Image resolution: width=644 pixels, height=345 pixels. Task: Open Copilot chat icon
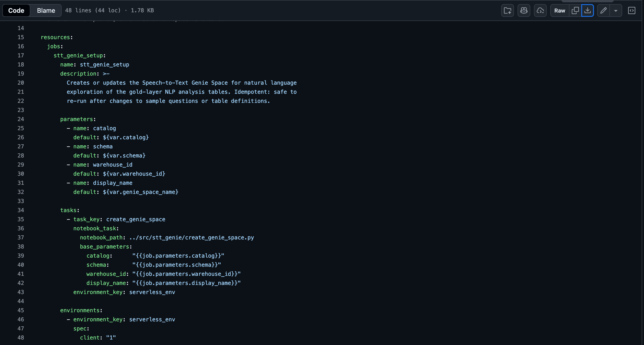click(523, 10)
